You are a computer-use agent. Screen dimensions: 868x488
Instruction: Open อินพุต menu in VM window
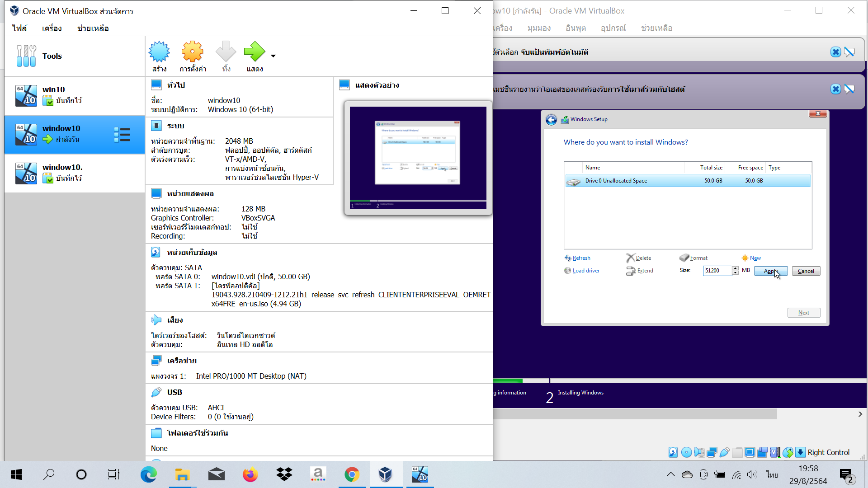pyautogui.click(x=576, y=28)
